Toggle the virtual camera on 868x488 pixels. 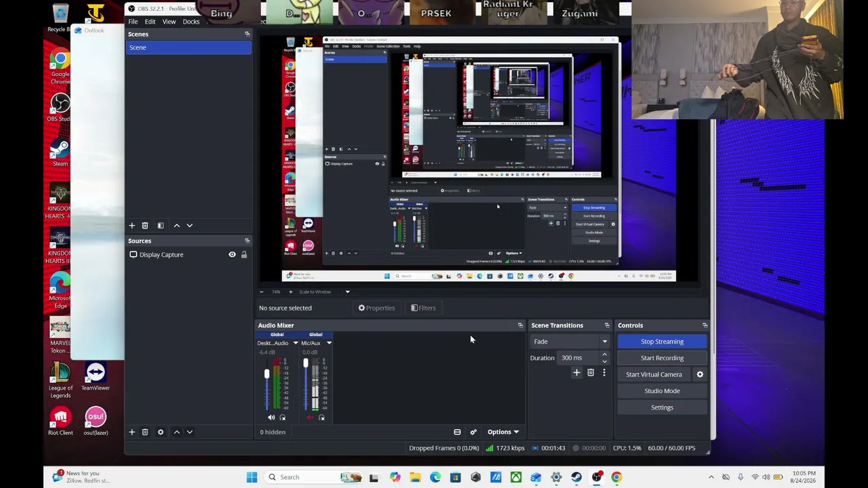[654, 374]
